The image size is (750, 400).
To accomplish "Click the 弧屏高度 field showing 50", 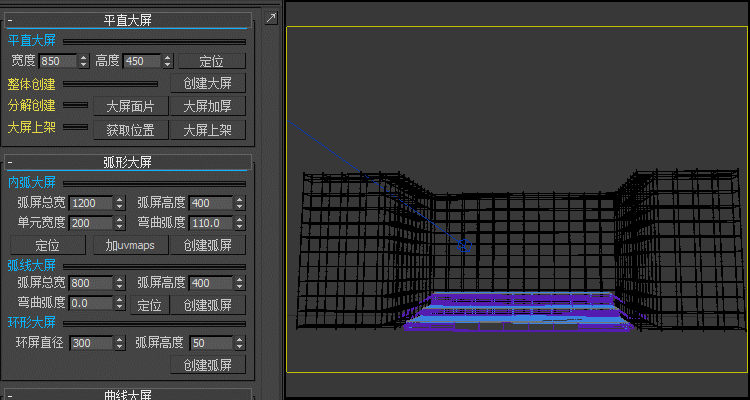I will 211,343.
